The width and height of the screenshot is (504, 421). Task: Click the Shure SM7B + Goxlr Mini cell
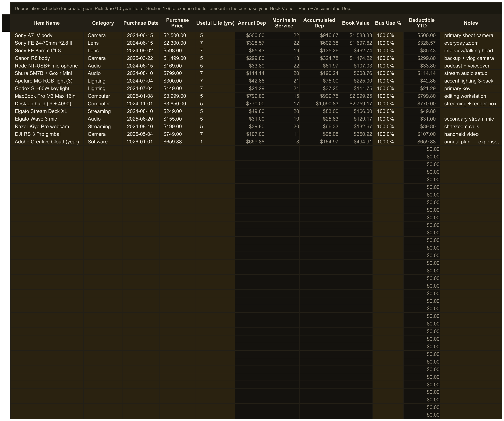(47, 73)
